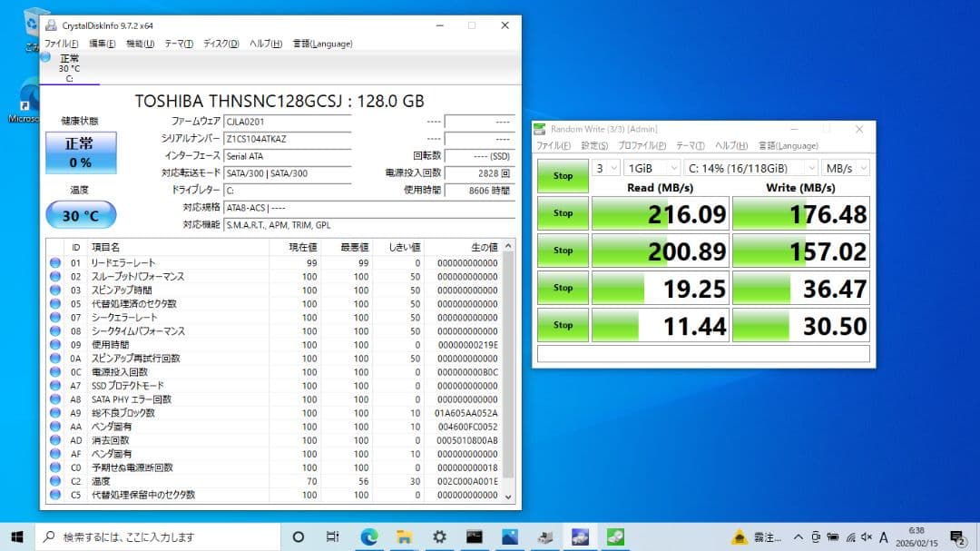Click Windows search box in taskbar
Viewport: 980px width, 551px height.
[x=158, y=536]
